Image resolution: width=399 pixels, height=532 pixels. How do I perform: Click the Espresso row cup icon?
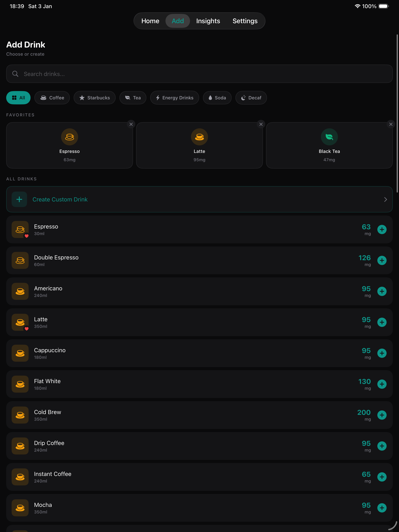tap(20, 229)
